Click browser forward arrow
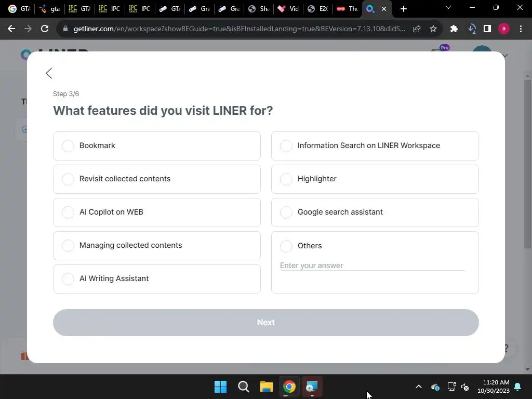This screenshot has width=532, height=399. [x=28, y=29]
